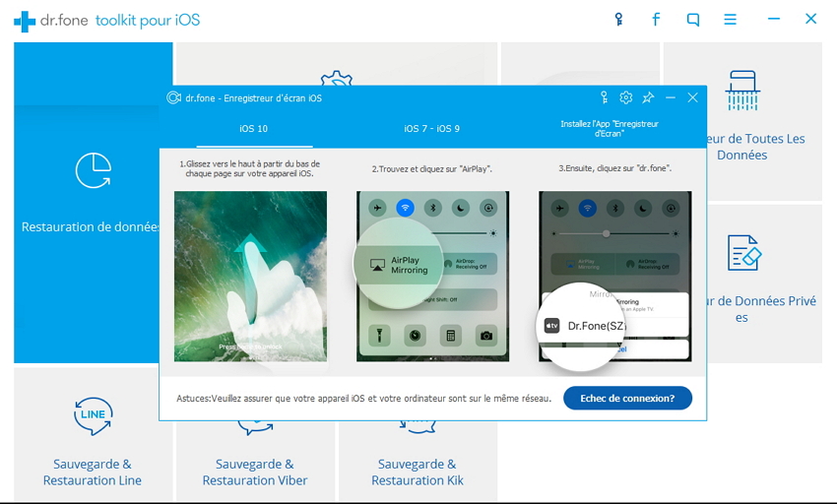Image resolution: width=837 pixels, height=504 pixels.
Task: Click the dr.fone toolkit pour iOS title
Action: [120, 21]
